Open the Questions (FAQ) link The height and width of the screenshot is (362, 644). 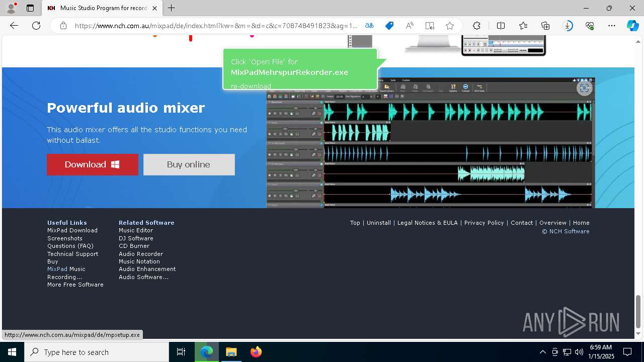[70, 246]
